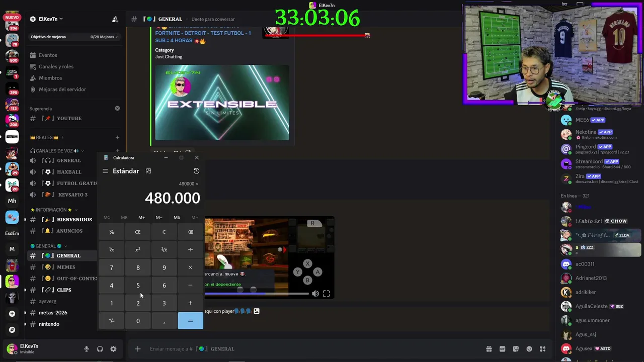This screenshot has width=644, height=362.
Task: Open the gift icon in message bar
Action: 489,349
